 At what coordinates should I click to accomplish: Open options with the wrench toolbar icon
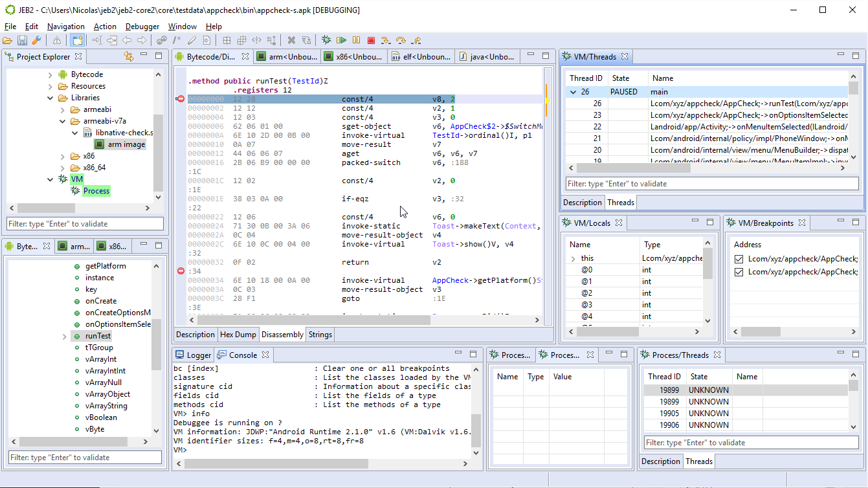(x=37, y=41)
